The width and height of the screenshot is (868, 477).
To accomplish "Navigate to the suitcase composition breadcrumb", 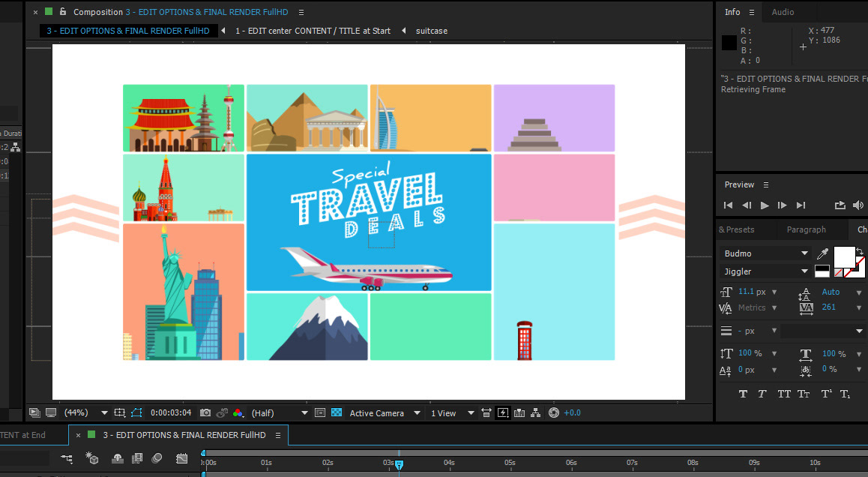I will tap(432, 31).
